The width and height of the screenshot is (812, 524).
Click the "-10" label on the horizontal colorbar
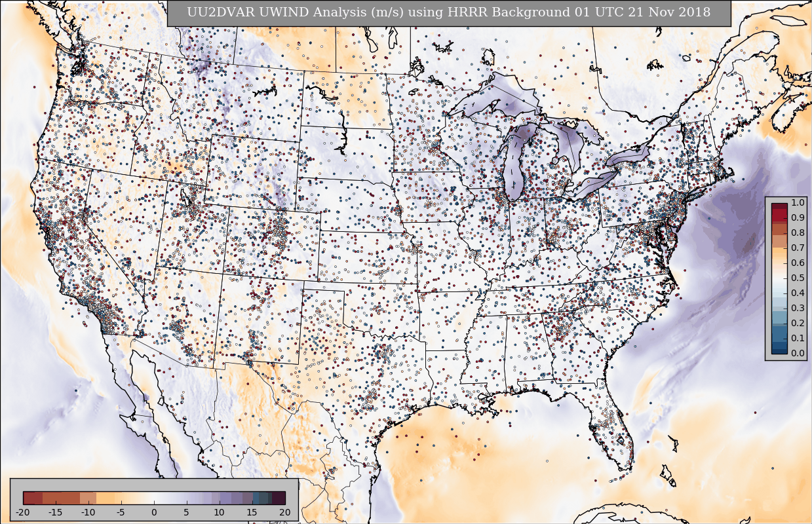click(x=88, y=512)
